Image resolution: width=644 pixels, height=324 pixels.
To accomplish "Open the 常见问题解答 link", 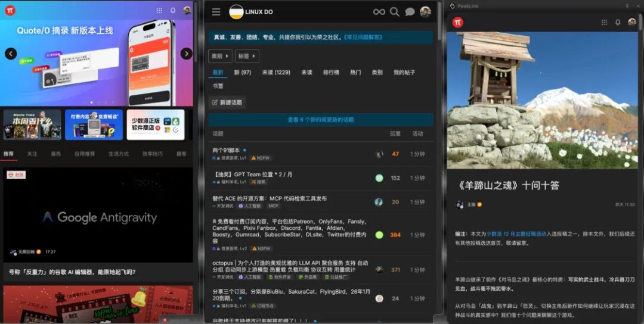I will click(x=363, y=38).
